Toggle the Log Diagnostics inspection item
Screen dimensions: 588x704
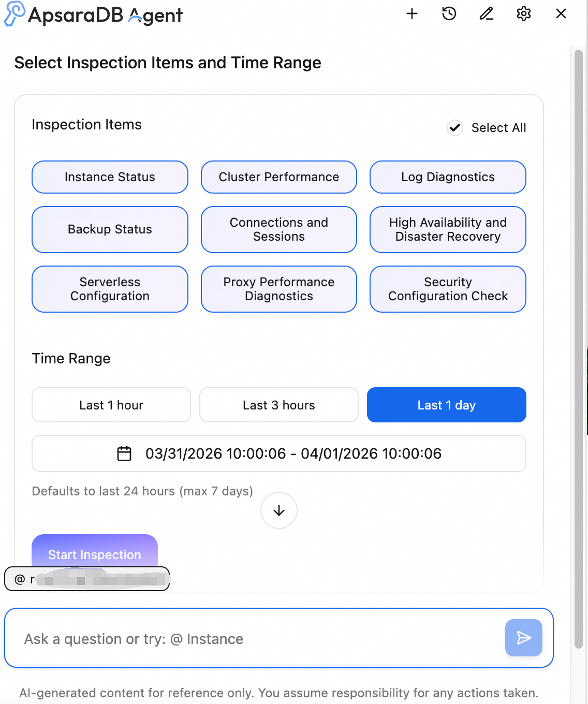click(448, 177)
